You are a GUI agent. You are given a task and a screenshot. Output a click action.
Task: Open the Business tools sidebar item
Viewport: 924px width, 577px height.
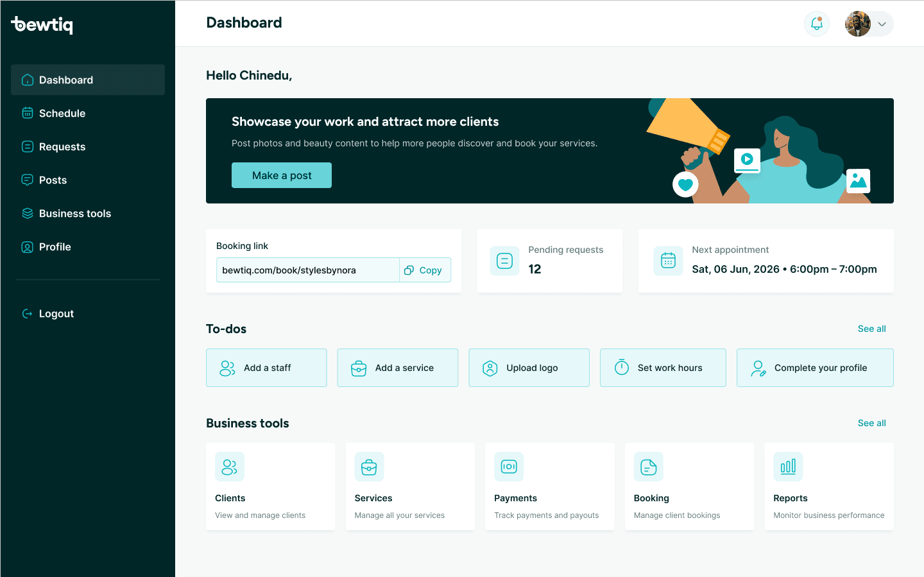(x=88, y=213)
